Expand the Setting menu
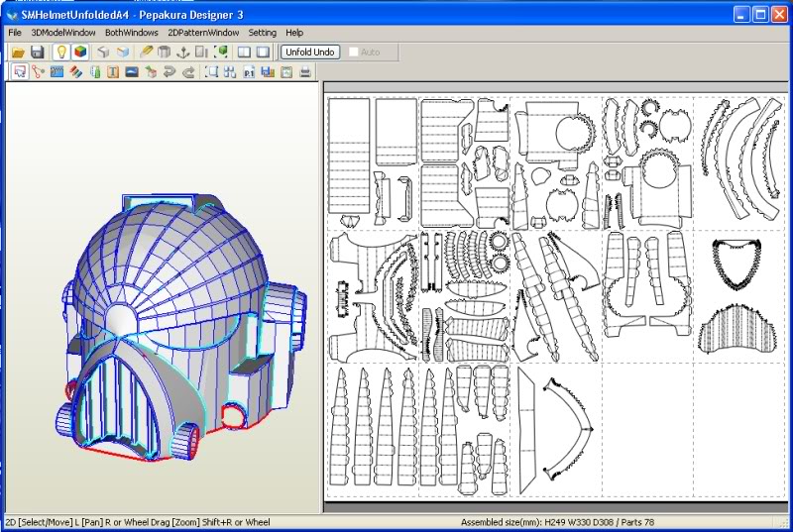 tap(262, 33)
